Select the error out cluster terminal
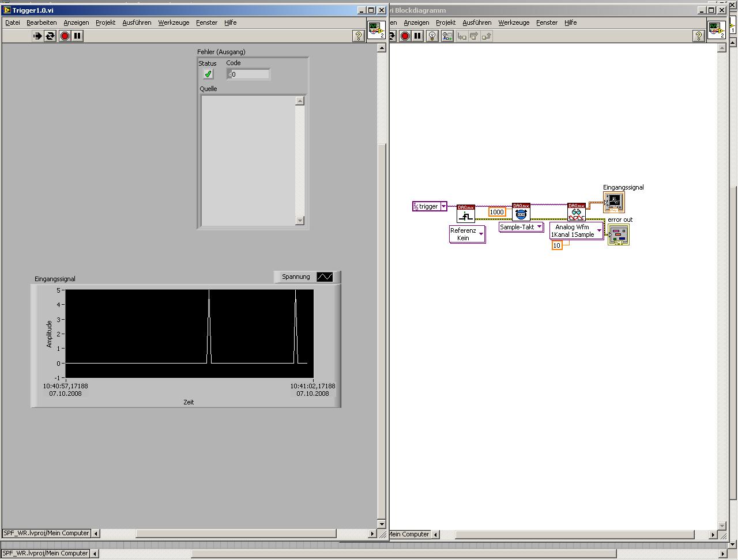 [x=619, y=234]
